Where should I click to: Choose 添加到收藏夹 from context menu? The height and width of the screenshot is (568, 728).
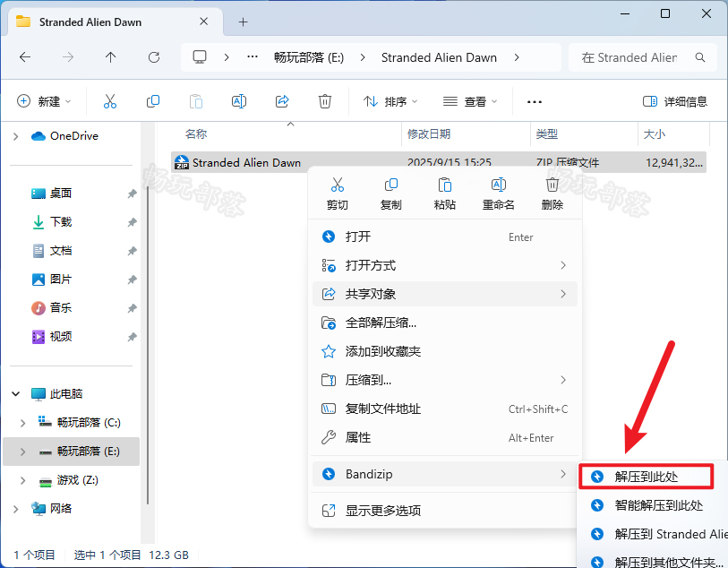(x=445, y=351)
